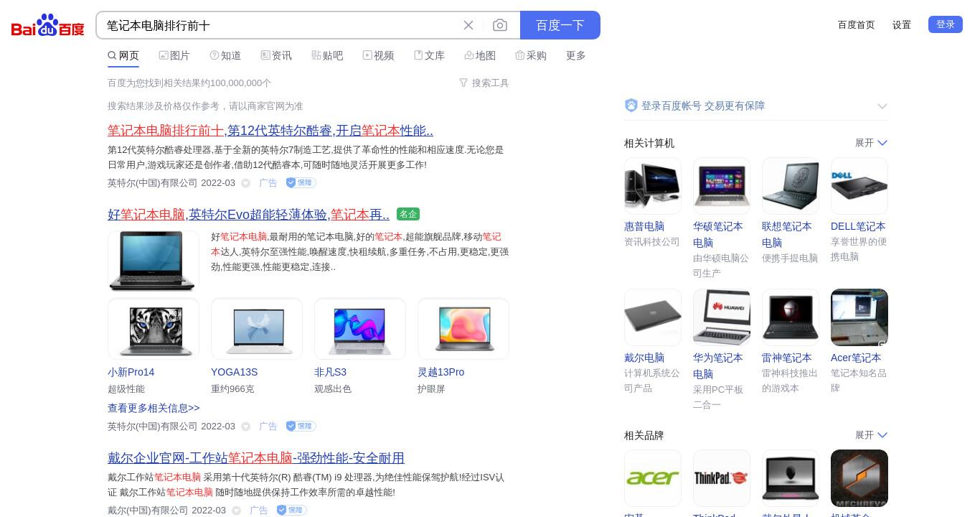980x517 pixels.
Task: Clear the search box text
Action: point(468,25)
